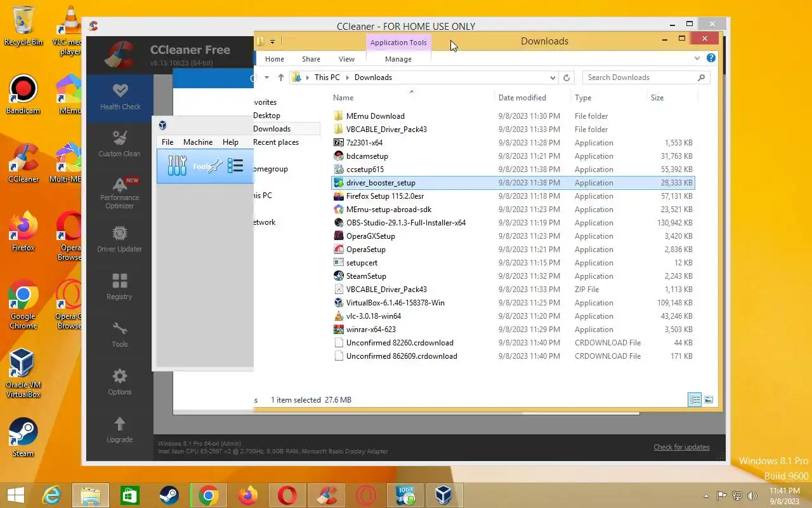
Task: Select Unconfirmed 82260.crdownload file
Action: (513, 343)
